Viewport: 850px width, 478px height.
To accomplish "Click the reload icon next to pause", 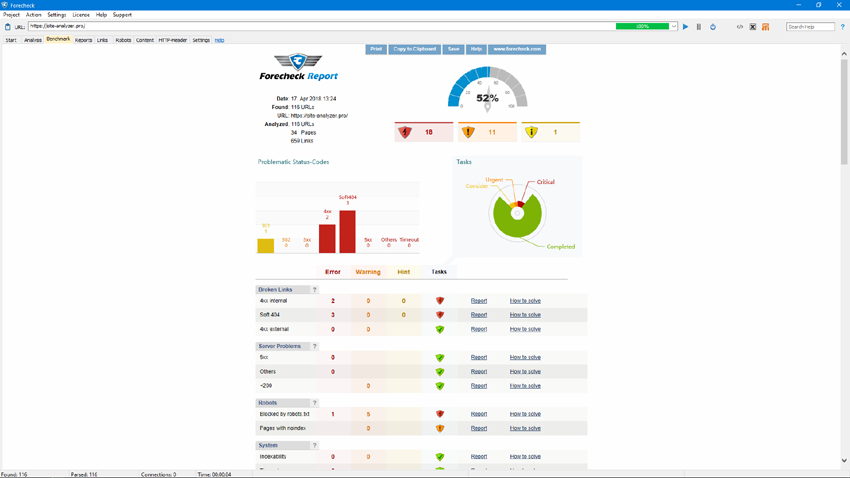I will (713, 27).
